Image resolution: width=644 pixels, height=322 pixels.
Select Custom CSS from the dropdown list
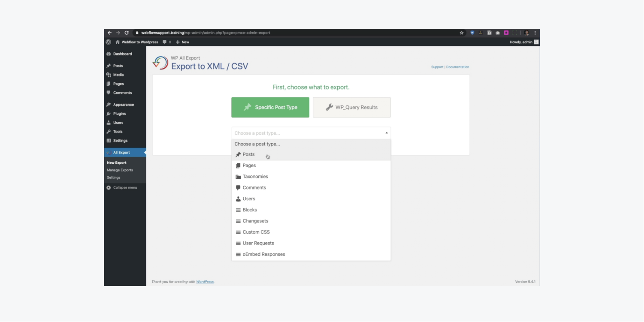[311, 232]
